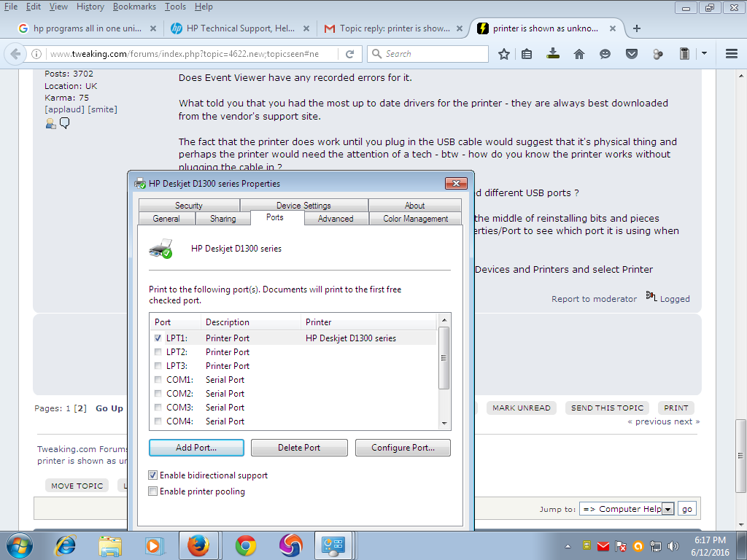
Task: Open Windows Media Player taskbar icon
Action: [x=154, y=545]
